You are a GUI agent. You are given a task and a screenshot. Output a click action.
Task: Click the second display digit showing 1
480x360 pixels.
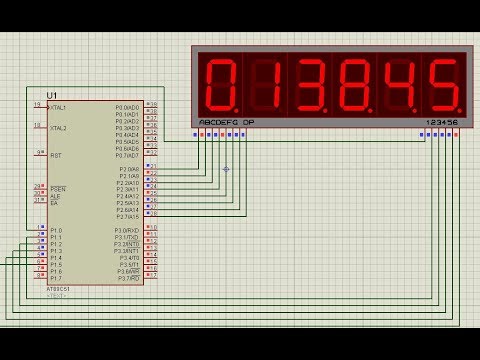pyautogui.click(x=266, y=85)
